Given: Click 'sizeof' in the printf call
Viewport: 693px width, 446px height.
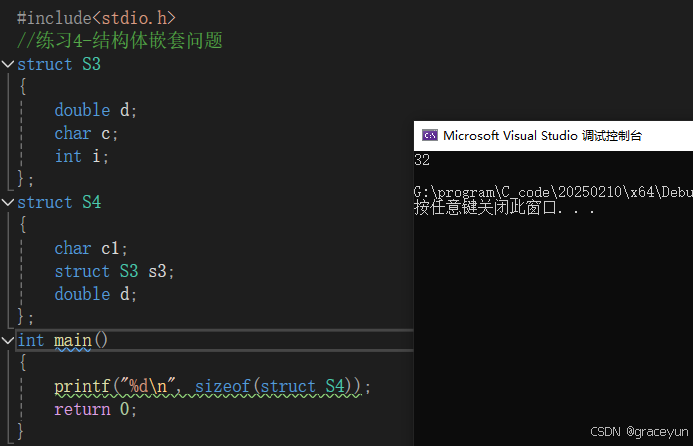Looking at the screenshot, I should click(x=223, y=386).
